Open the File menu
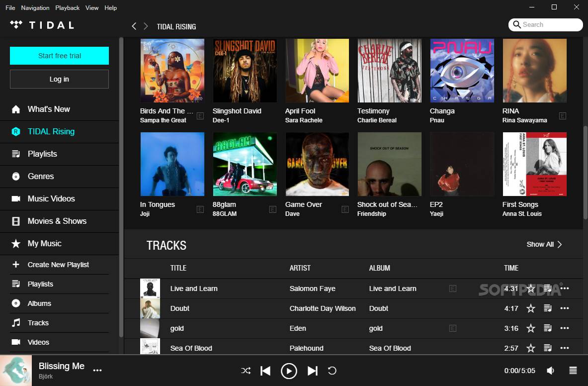This screenshot has height=386, width=588. click(x=10, y=7)
